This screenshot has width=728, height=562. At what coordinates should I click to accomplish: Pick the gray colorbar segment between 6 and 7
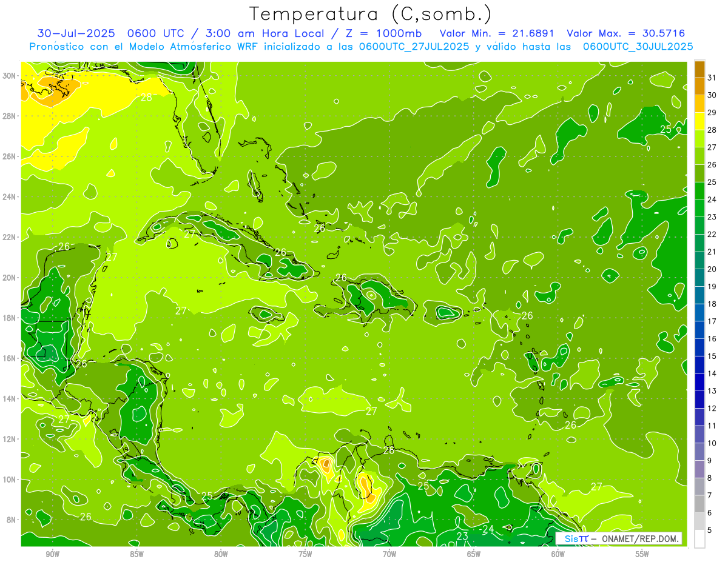point(699,504)
